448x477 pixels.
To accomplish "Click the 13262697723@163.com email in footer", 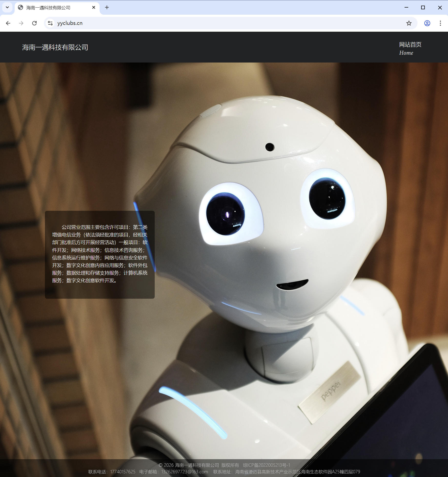I will pos(184,472).
